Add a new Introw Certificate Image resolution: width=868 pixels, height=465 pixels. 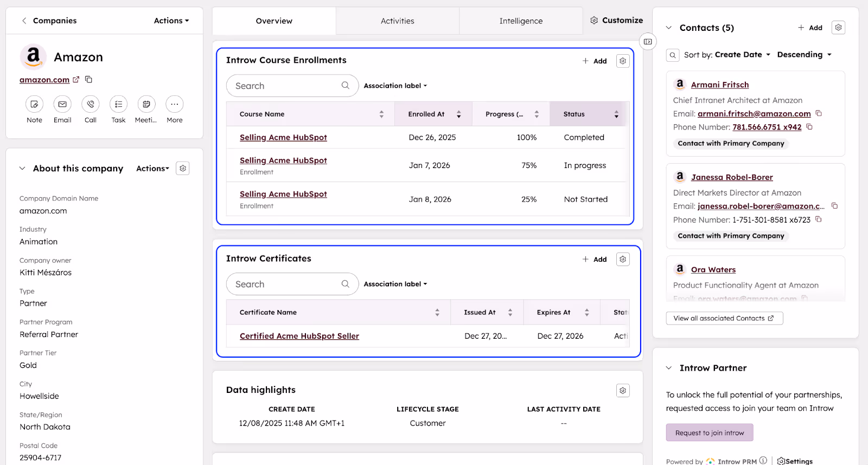[595, 260]
